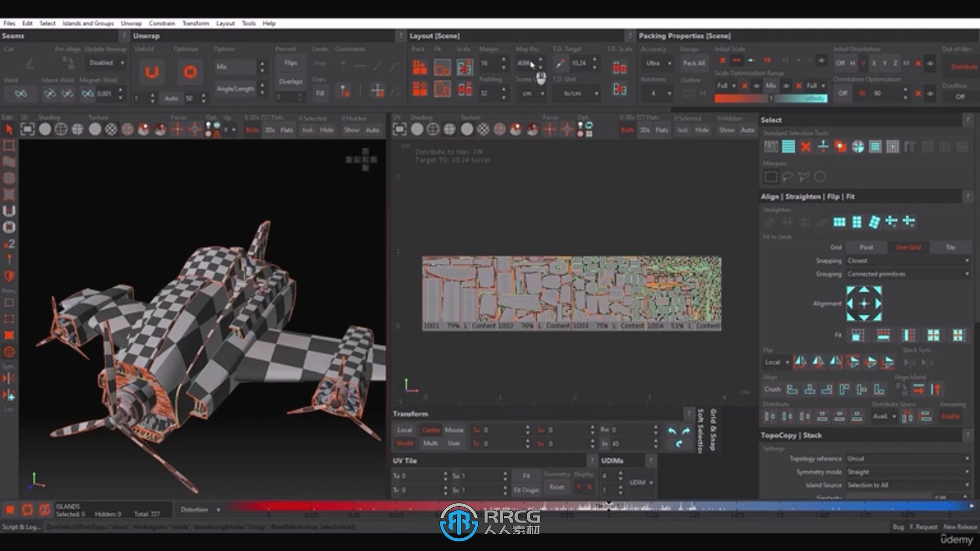Screen dimensions: 980x551
Task: Select the arrow edit tool in 3D toolbar
Action: coord(9,130)
